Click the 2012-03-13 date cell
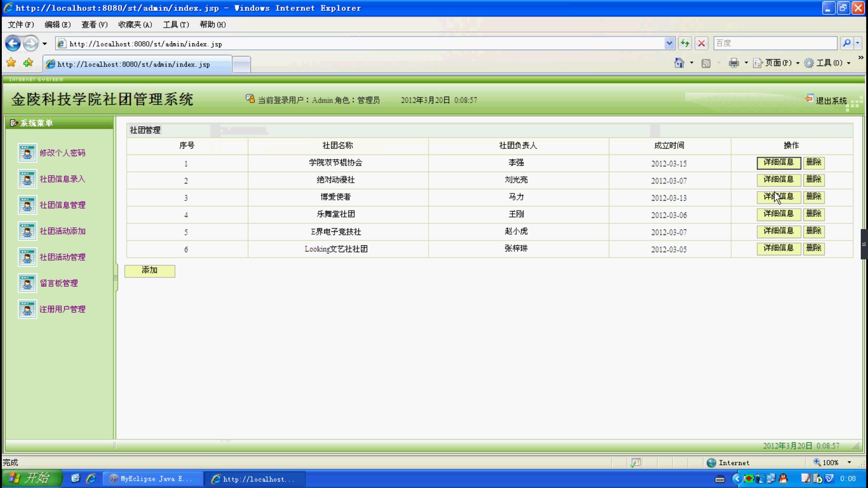Screen dimensions: 868x488 point(669,197)
